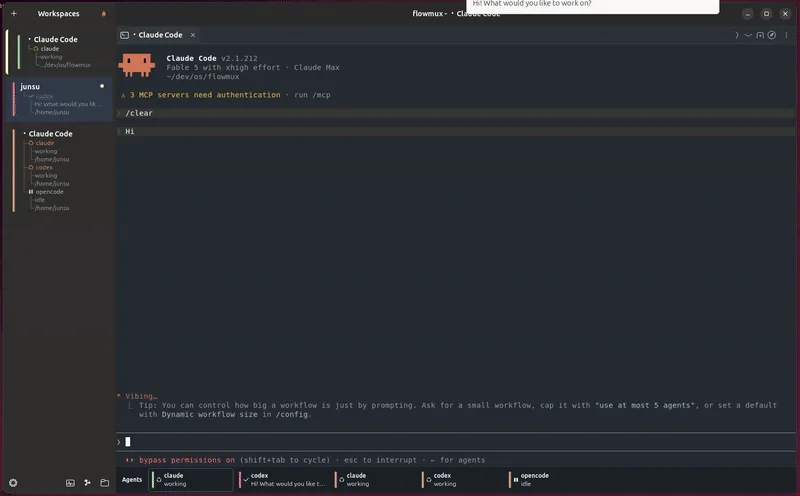800x496 pixels.
Task: Minimize the flowmux window
Action: pyautogui.click(x=747, y=14)
